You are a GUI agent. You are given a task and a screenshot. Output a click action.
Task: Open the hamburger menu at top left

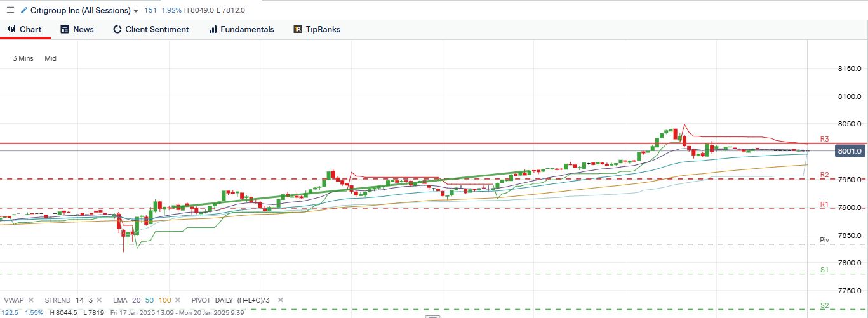[10, 10]
